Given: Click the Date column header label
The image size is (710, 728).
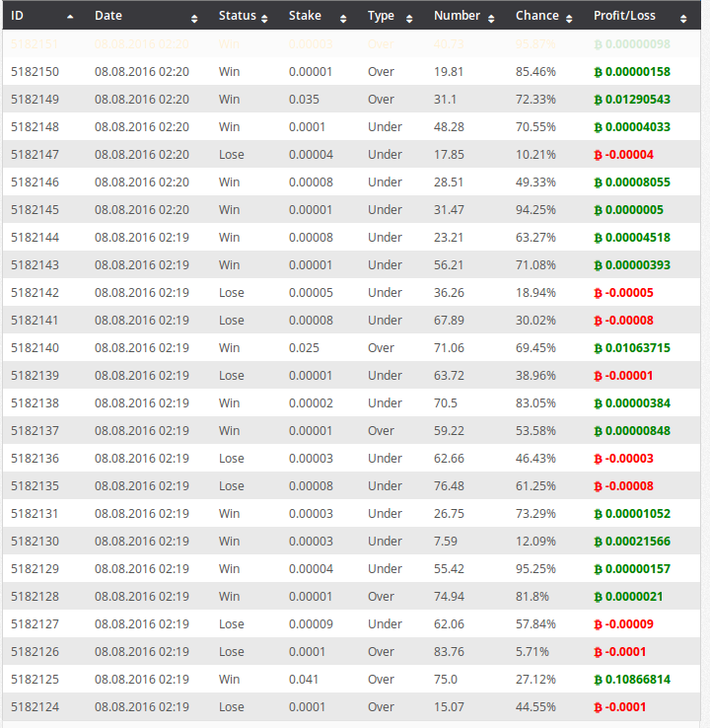Looking at the screenshot, I should click(x=108, y=16).
